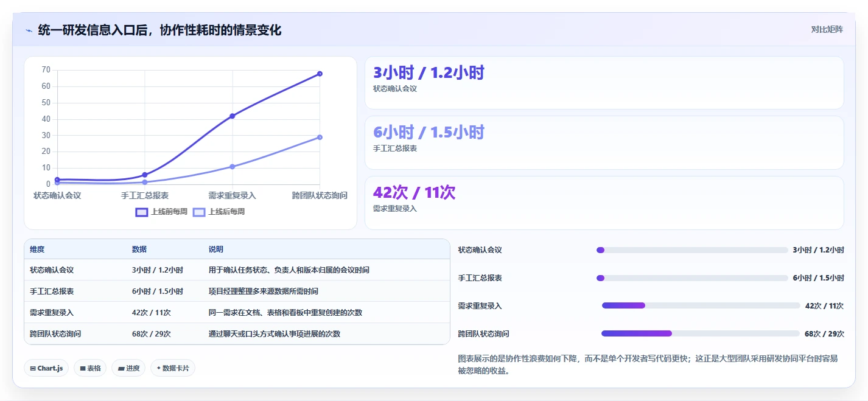The width and height of the screenshot is (868, 401).
Task: Click the 需求重复录入 x-axis label on chart
Action: coord(232,195)
